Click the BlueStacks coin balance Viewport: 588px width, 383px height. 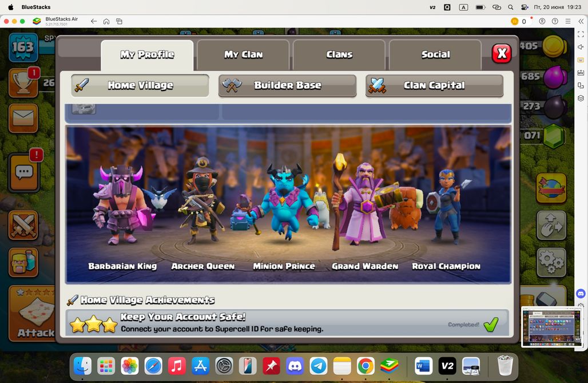click(x=519, y=21)
